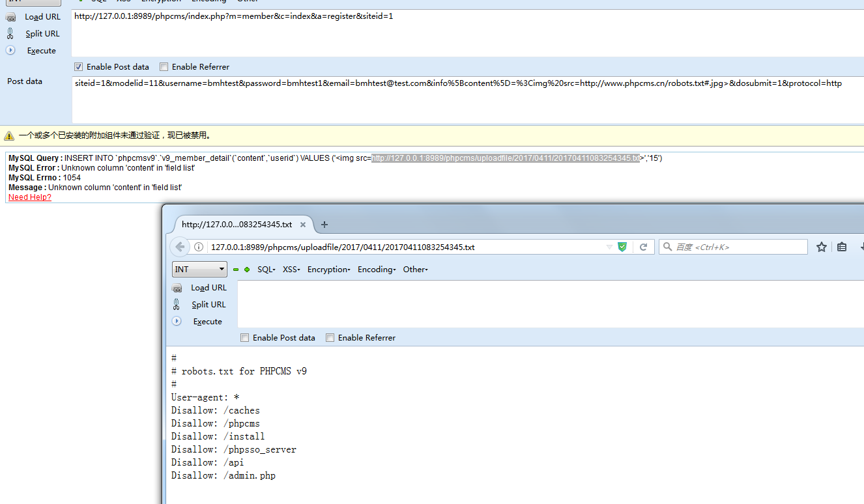This screenshot has height=504, width=864.
Task: Click Load URL icon in background HackBar
Action: [10, 17]
